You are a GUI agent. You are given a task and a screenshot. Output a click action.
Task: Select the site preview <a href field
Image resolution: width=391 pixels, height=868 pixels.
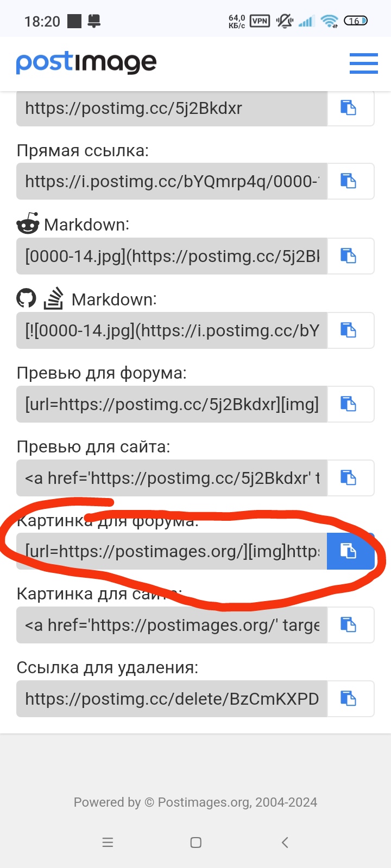[x=172, y=477]
